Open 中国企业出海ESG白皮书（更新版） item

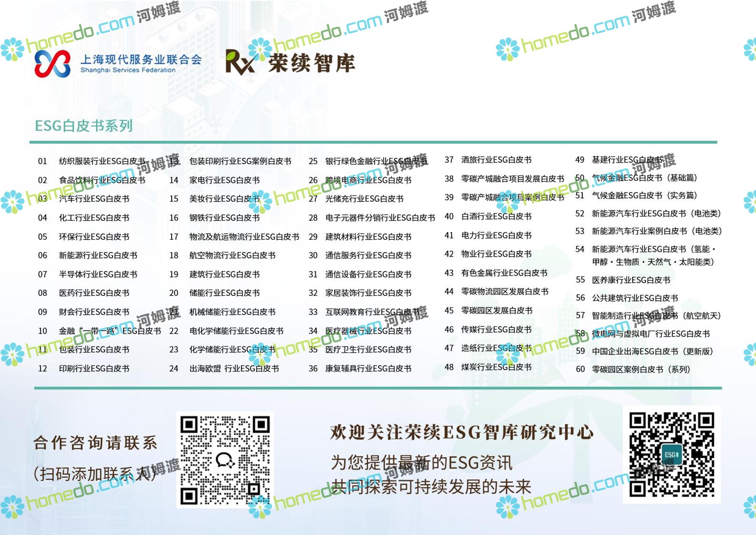652,351
